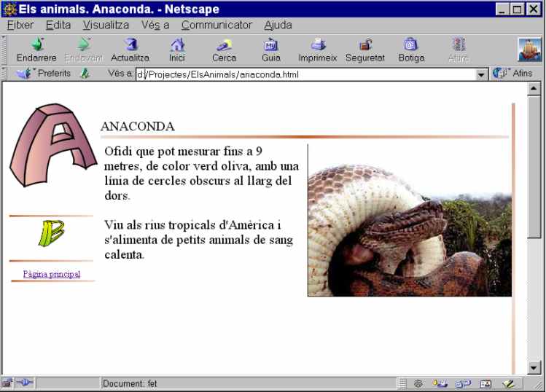The image size is (546, 392).
Task: Open the Communicator menu
Action: [217, 25]
